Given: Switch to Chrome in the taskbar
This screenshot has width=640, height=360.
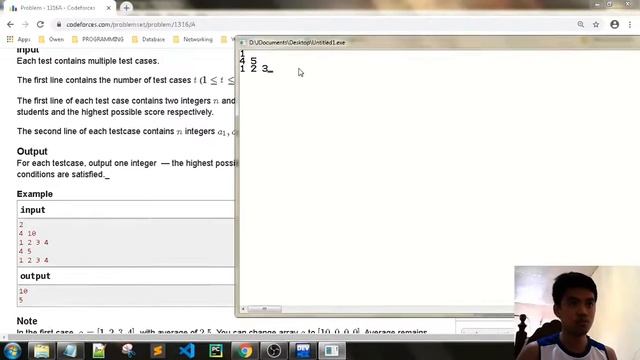Looking at the screenshot, I should (x=245, y=351).
